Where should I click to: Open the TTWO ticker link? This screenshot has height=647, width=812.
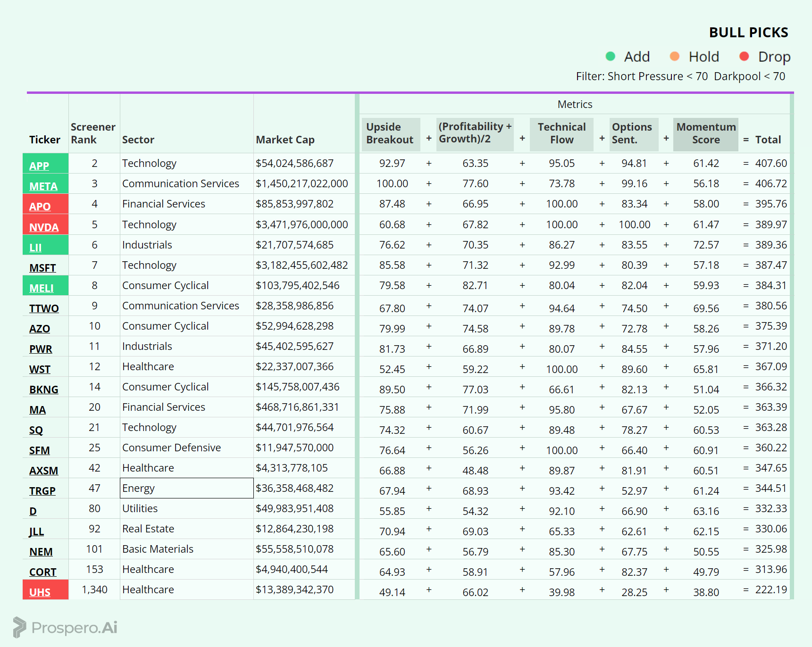44,308
